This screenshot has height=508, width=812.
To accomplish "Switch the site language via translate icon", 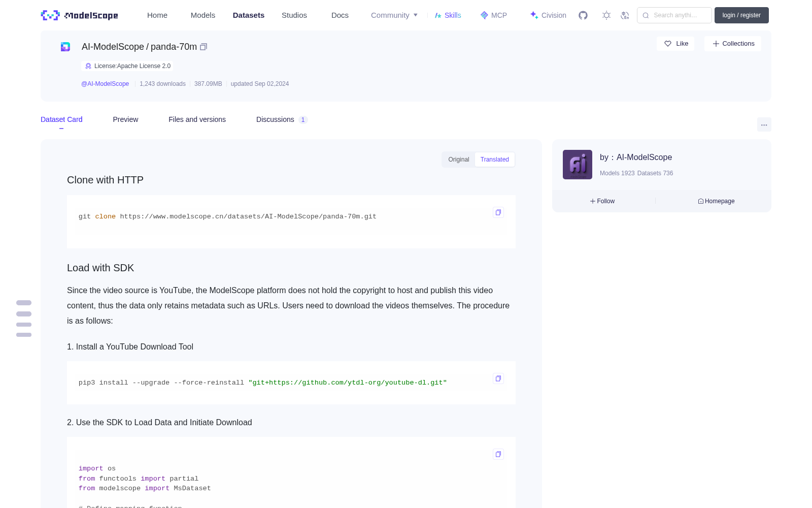I will pos(625,15).
